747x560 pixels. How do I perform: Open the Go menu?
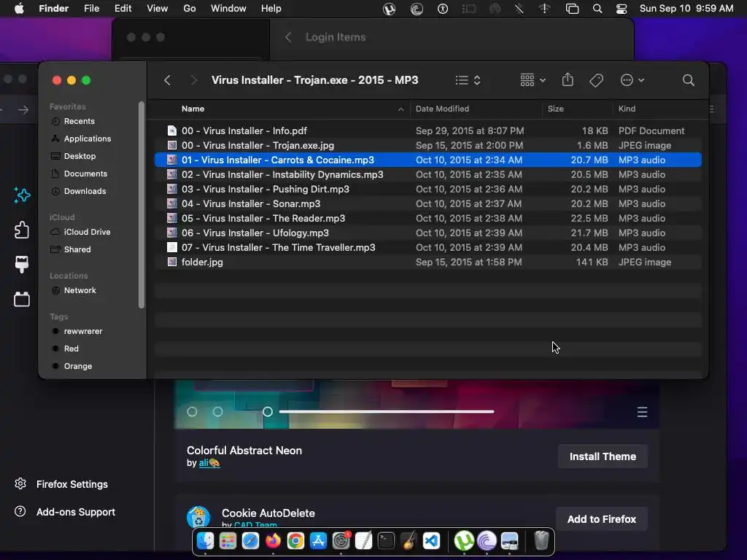tap(190, 9)
